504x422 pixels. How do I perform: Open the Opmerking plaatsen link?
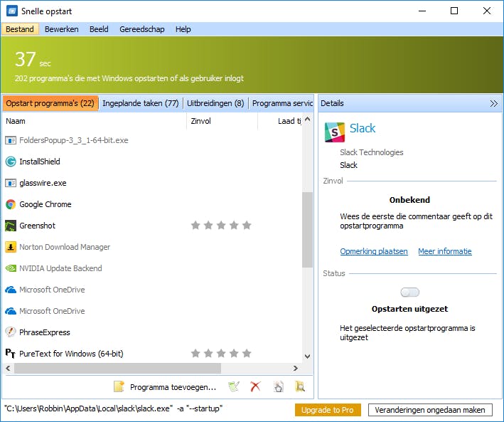coord(374,251)
